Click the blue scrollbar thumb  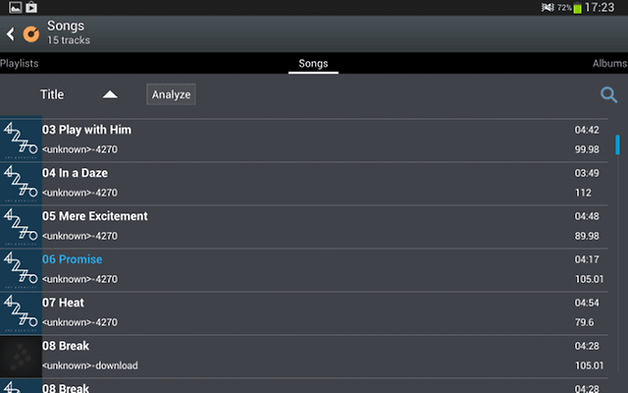(x=617, y=145)
